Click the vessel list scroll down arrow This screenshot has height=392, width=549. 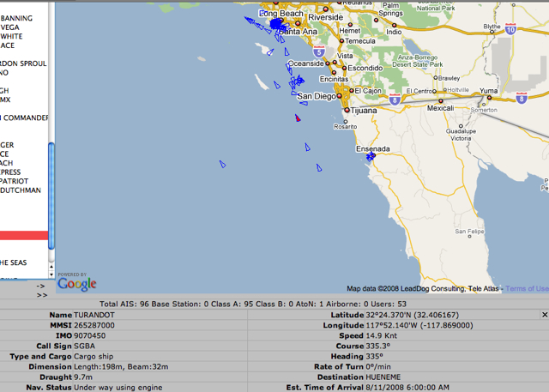tap(51, 274)
